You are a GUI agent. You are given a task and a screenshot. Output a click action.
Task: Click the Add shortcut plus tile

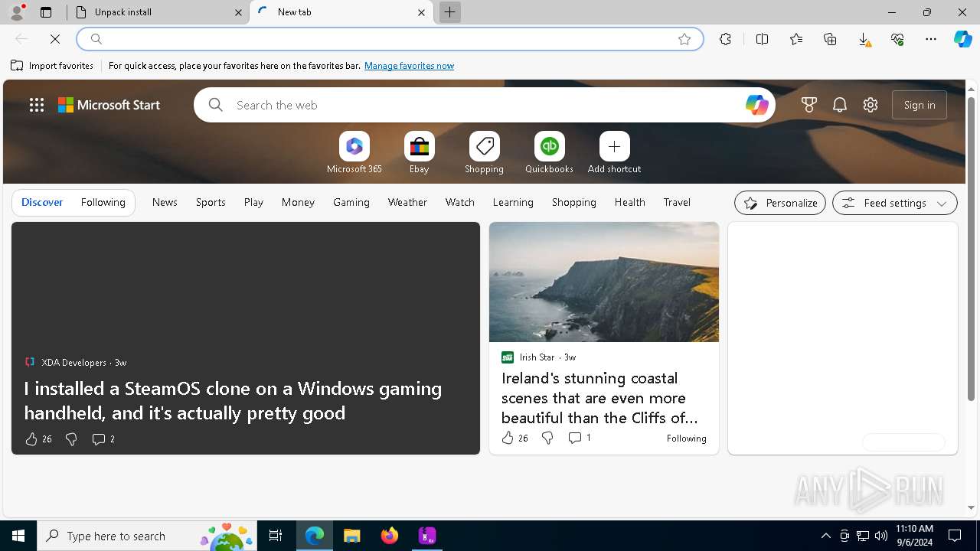(x=614, y=152)
